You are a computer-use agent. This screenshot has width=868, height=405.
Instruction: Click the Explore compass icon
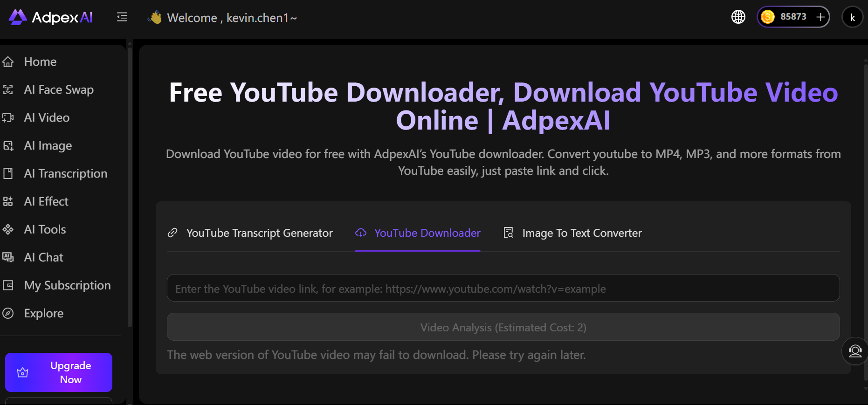[8, 313]
